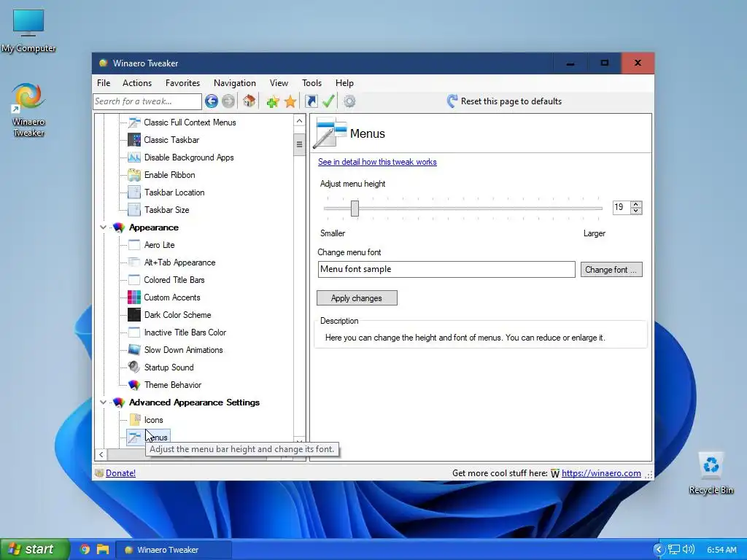Image resolution: width=747 pixels, height=560 pixels.
Task: Click the volume icon in system tray
Action: click(x=689, y=550)
